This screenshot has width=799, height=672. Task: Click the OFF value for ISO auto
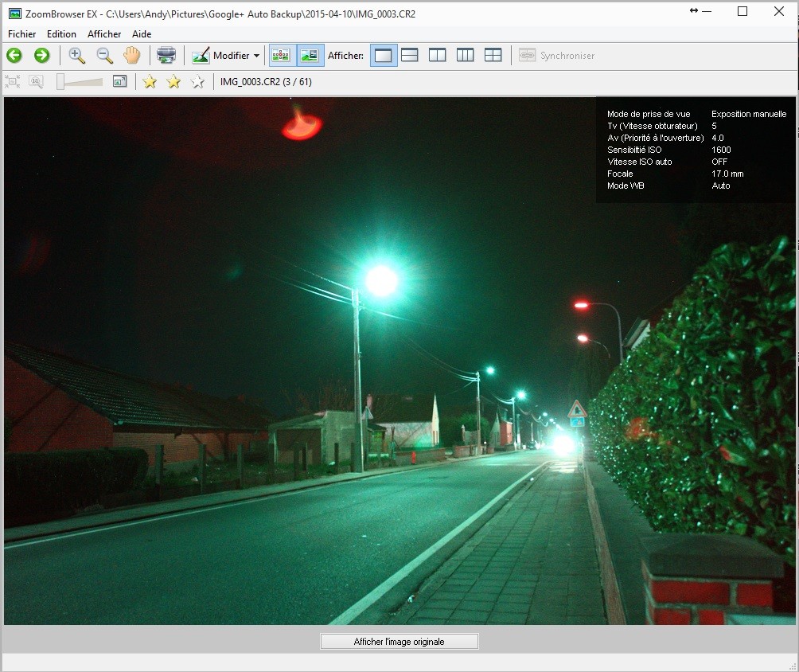[719, 162]
